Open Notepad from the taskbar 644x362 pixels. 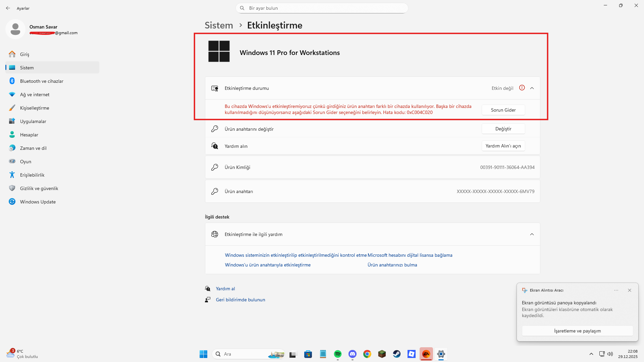[x=323, y=354]
